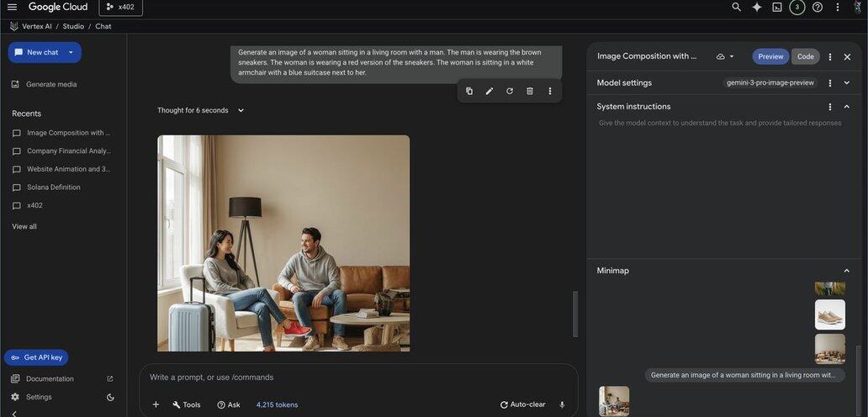This screenshot has height=417, width=868.
Task: Delete the prompt using the trash icon
Action: 530,91
